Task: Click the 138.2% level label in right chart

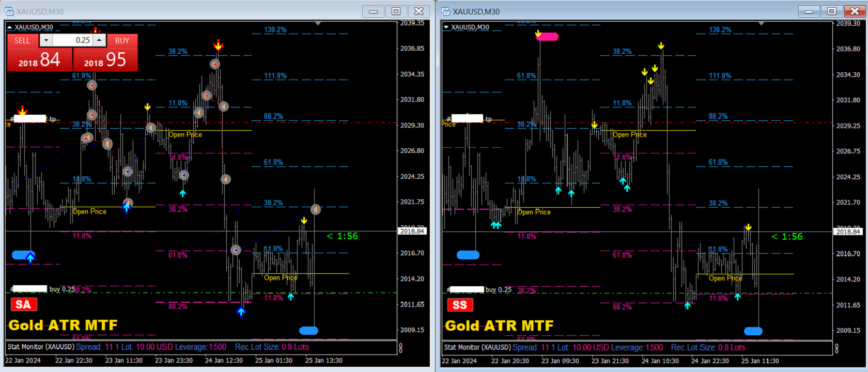Action: (x=720, y=30)
